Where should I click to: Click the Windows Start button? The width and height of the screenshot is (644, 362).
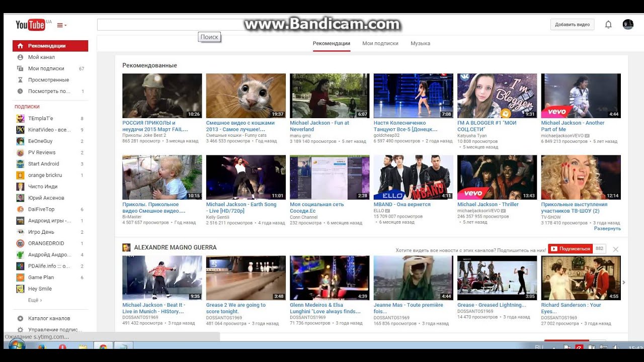tap(17, 345)
